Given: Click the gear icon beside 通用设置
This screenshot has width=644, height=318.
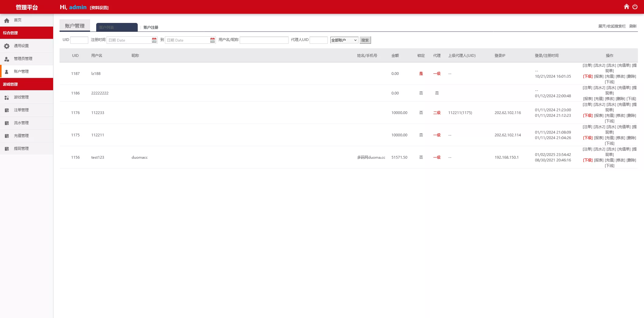Looking at the screenshot, I should point(7,46).
